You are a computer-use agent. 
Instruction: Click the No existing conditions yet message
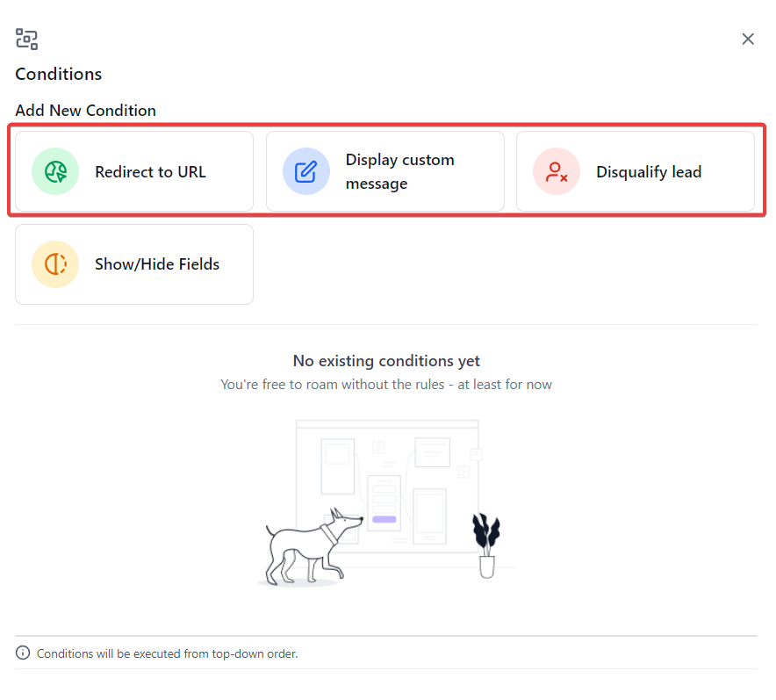pyautogui.click(x=386, y=360)
